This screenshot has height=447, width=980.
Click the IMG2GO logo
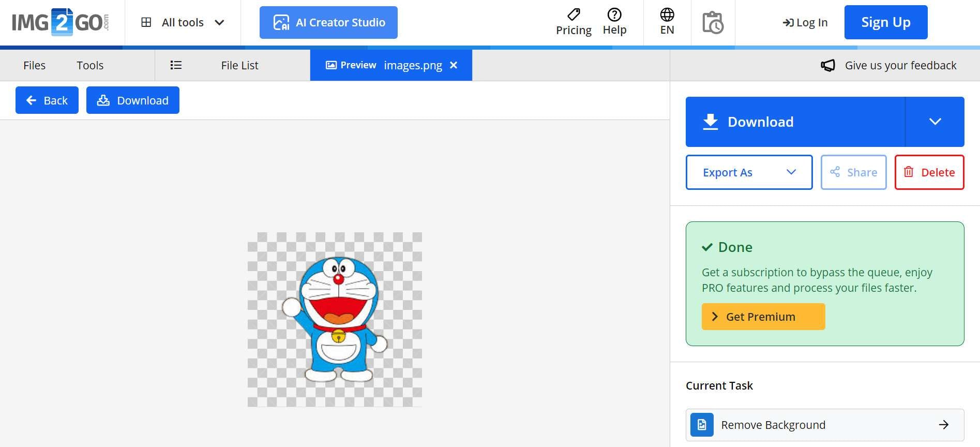(x=61, y=22)
